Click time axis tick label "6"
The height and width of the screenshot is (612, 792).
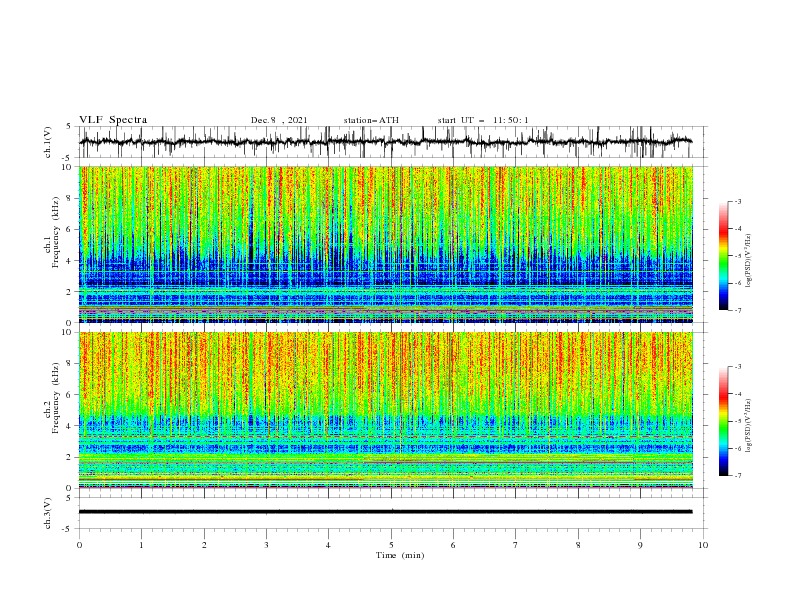(x=453, y=545)
